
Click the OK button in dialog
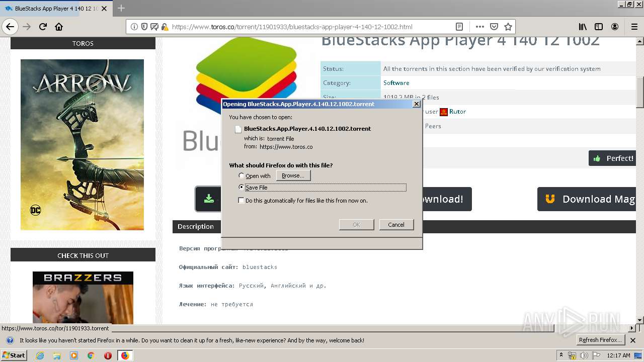[356, 225]
